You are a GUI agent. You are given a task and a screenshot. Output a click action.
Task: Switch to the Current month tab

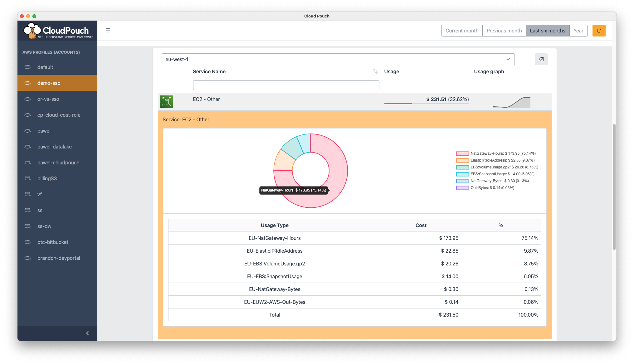click(462, 31)
